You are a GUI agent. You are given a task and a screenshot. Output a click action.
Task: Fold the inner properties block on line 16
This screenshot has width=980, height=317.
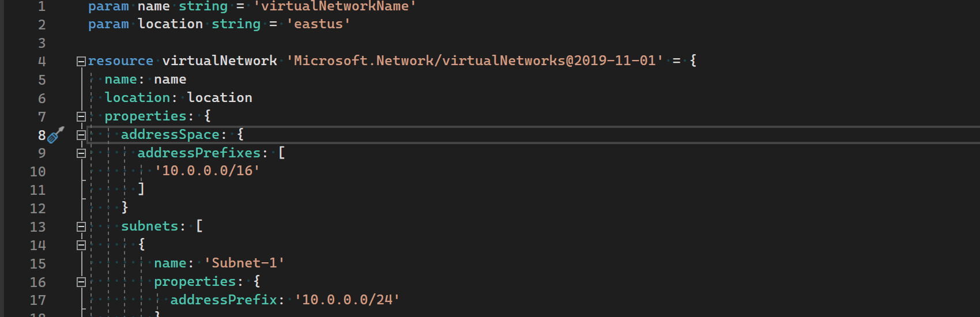81,282
